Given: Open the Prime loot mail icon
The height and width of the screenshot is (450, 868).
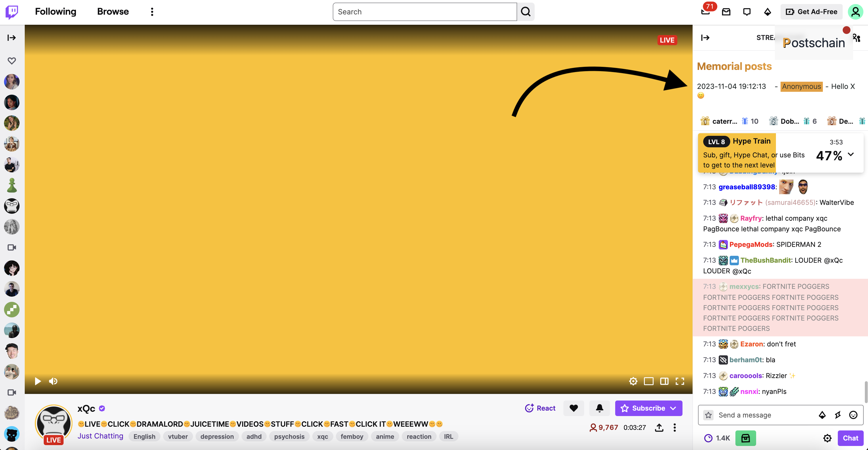Looking at the screenshot, I should (x=726, y=12).
